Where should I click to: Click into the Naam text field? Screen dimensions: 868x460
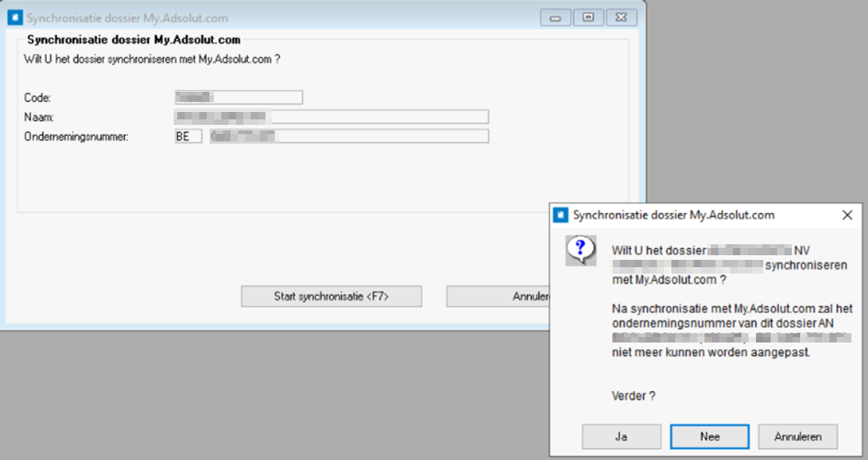coord(331,117)
